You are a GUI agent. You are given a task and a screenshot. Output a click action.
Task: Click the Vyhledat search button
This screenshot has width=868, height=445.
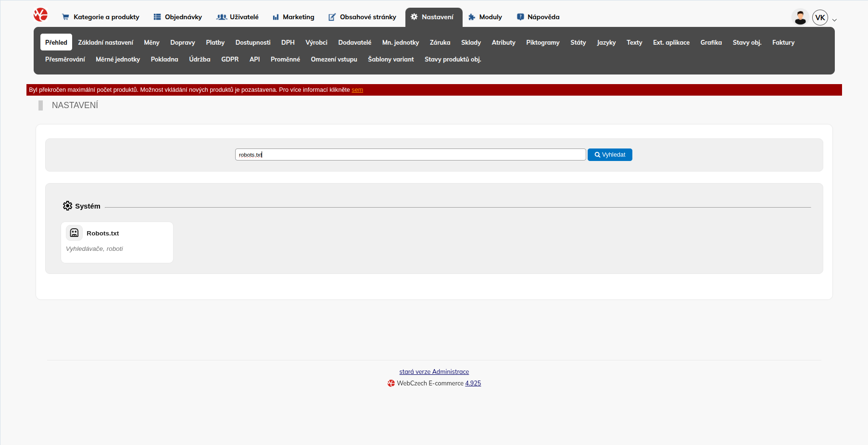[x=610, y=154]
